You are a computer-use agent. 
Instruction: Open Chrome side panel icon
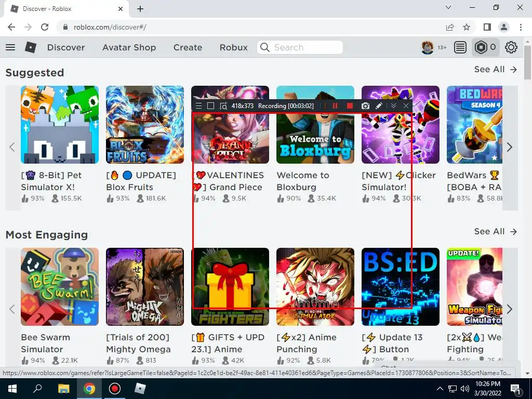[x=487, y=27]
